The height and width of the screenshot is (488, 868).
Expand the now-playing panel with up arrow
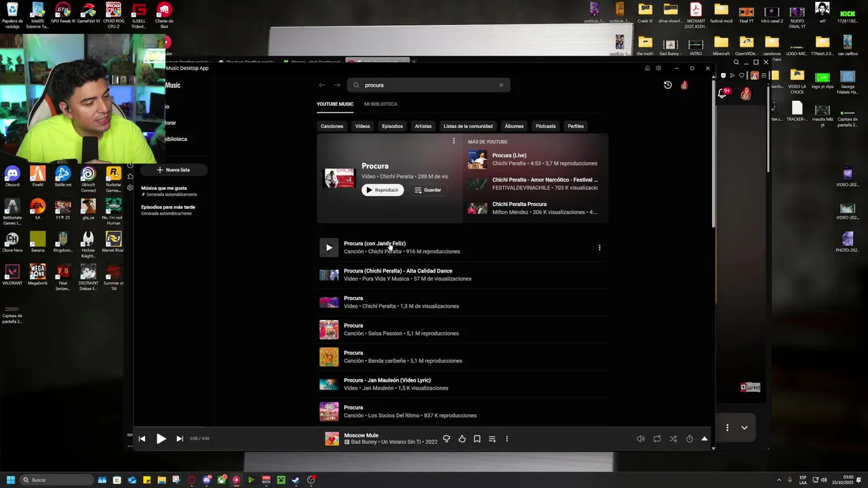tap(704, 439)
